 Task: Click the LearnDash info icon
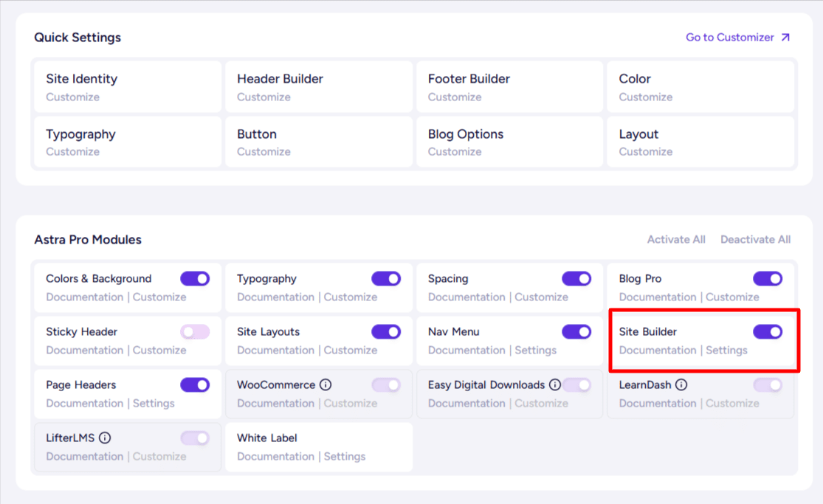click(x=681, y=384)
